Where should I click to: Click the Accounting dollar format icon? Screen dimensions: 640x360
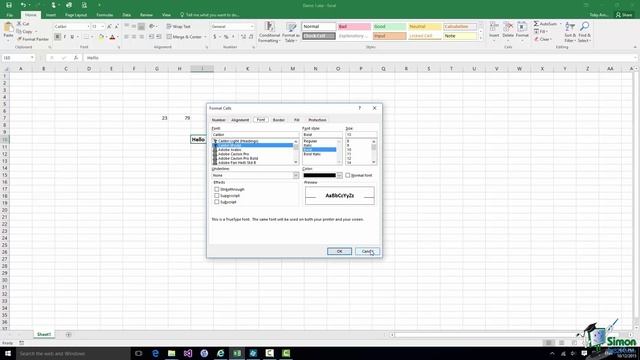click(x=215, y=37)
